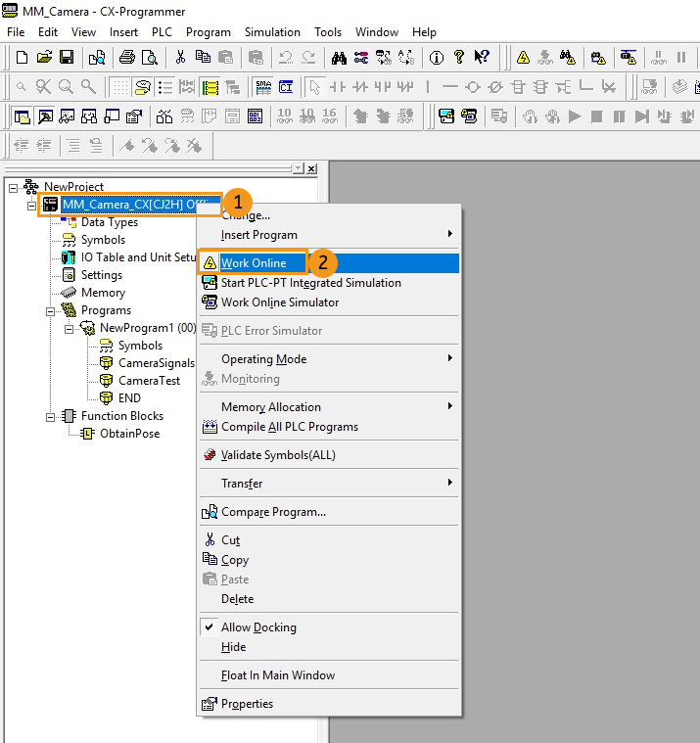Select the CameraTest section in tree
The width and height of the screenshot is (700, 743).
pos(149,381)
